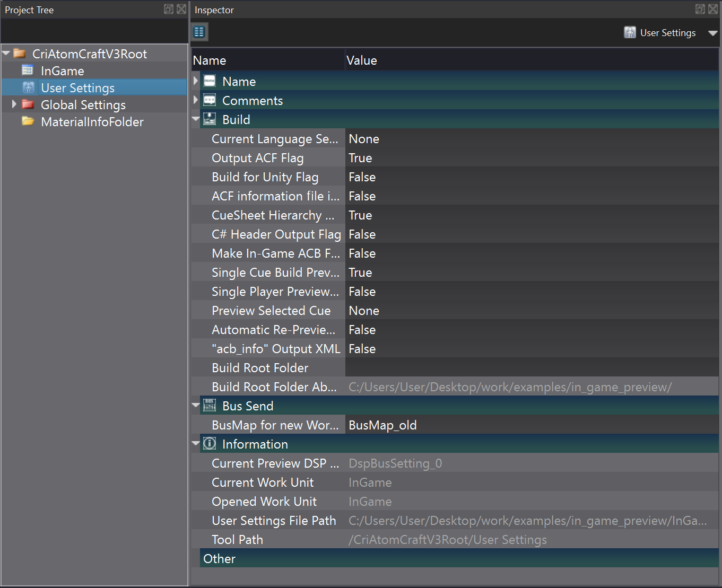
Task: Click the Project Tree panel title
Action: point(29,10)
